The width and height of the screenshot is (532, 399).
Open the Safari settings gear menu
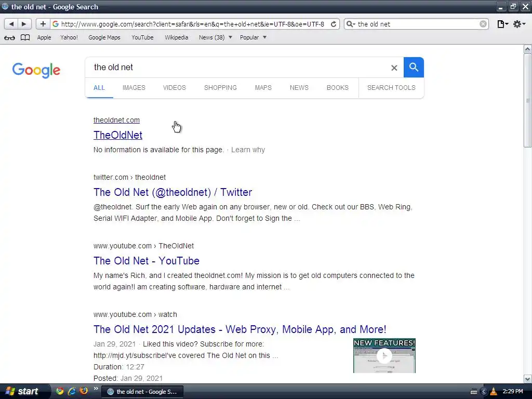click(519, 24)
